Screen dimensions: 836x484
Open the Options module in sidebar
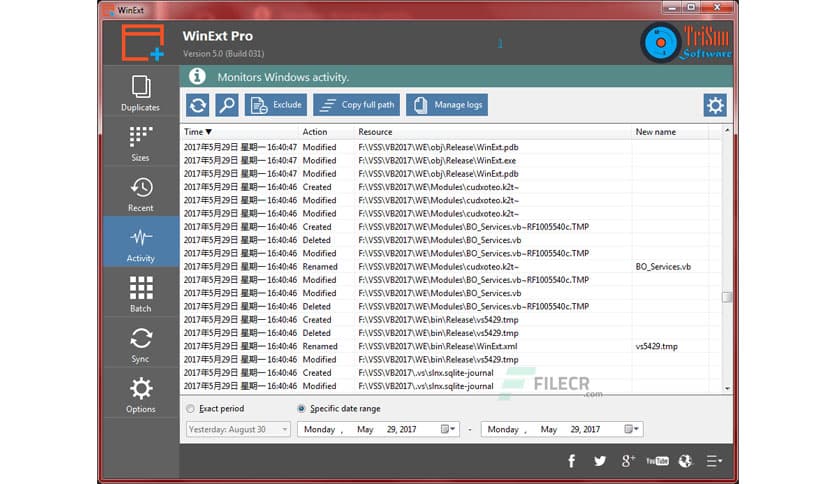(x=141, y=394)
